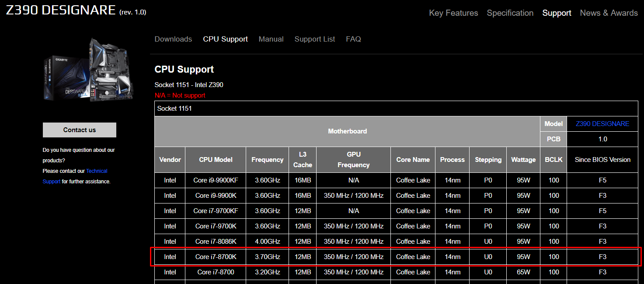Click the BCLK column header
644x284 pixels.
click(553, 160)
